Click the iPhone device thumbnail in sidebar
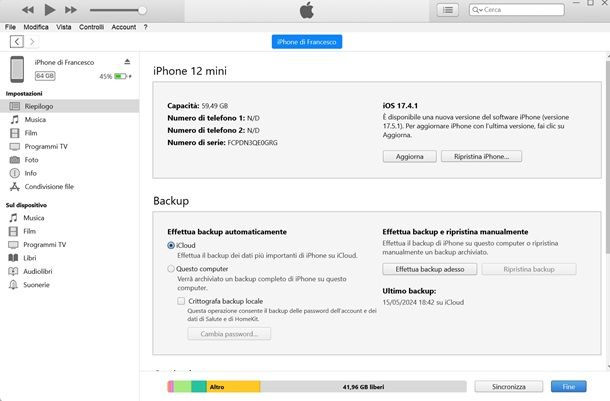 17,69
